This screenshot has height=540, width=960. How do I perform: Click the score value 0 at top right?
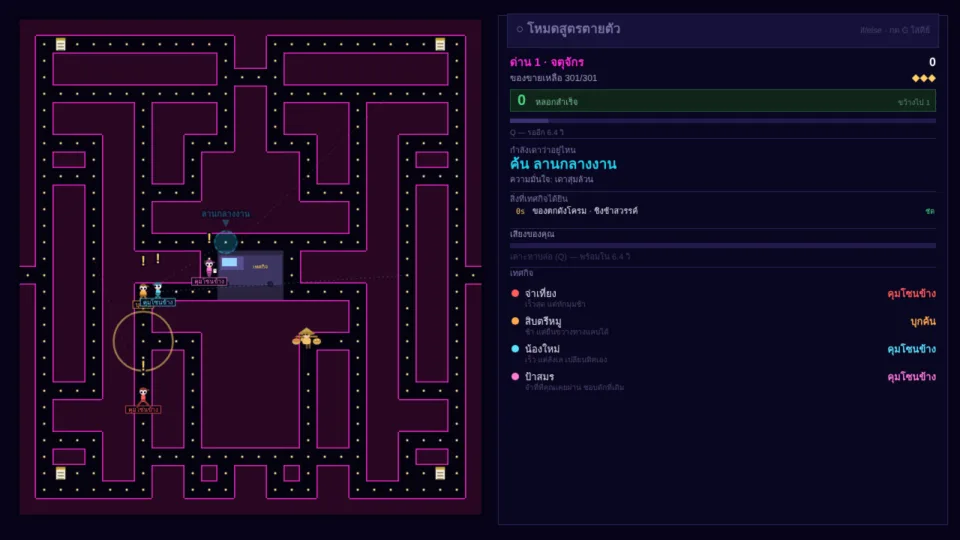coord(932,62)
